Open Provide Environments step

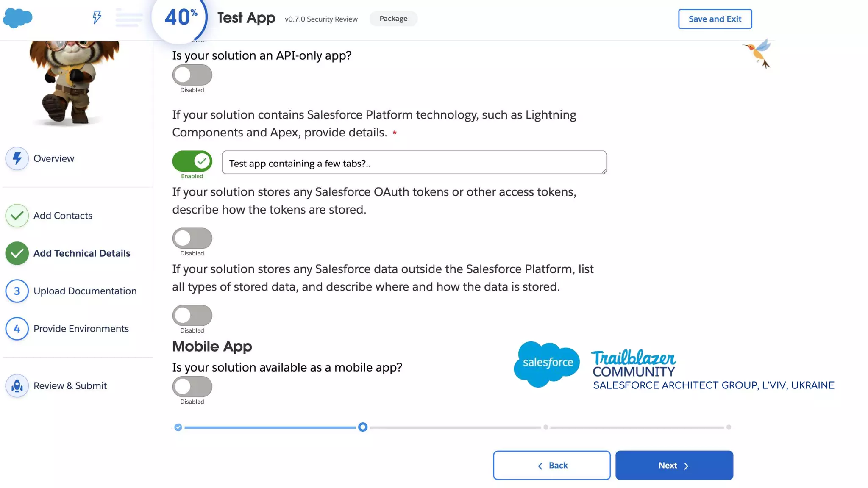[x=81, y=329]
